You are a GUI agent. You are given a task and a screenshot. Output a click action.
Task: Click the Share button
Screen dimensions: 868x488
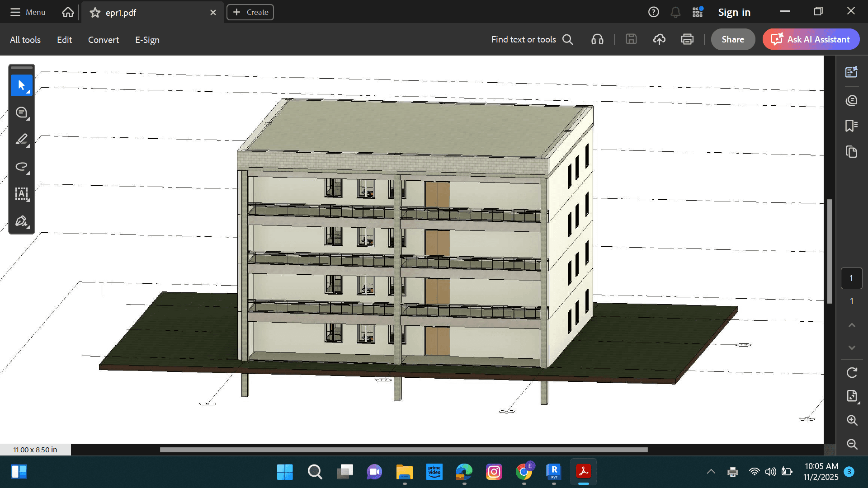[x=732, y=40]
